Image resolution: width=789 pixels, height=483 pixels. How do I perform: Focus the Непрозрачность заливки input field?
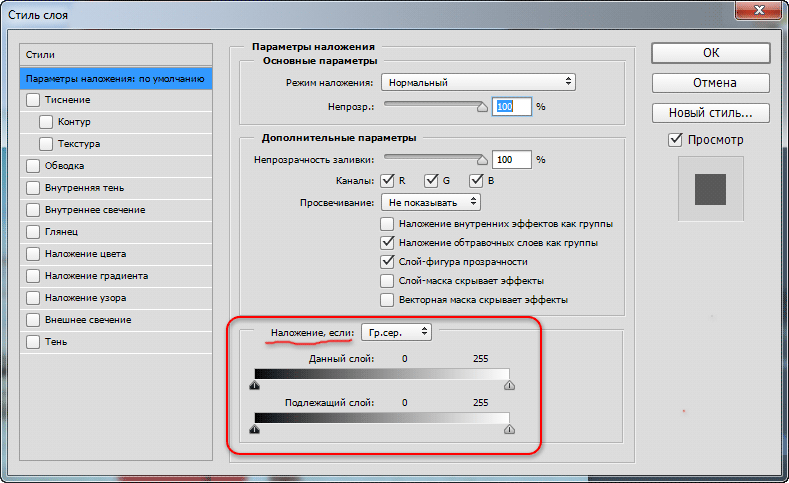pos(511,159)
